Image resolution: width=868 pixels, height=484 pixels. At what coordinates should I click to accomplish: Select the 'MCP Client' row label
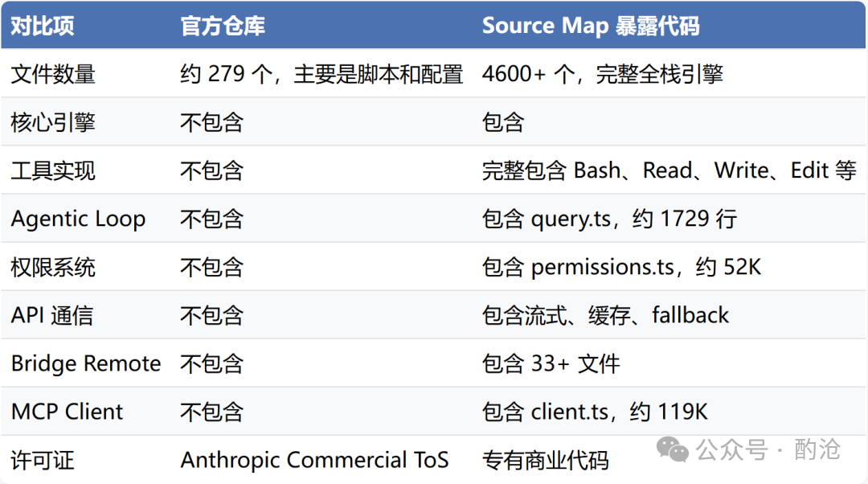click(67, 412)
